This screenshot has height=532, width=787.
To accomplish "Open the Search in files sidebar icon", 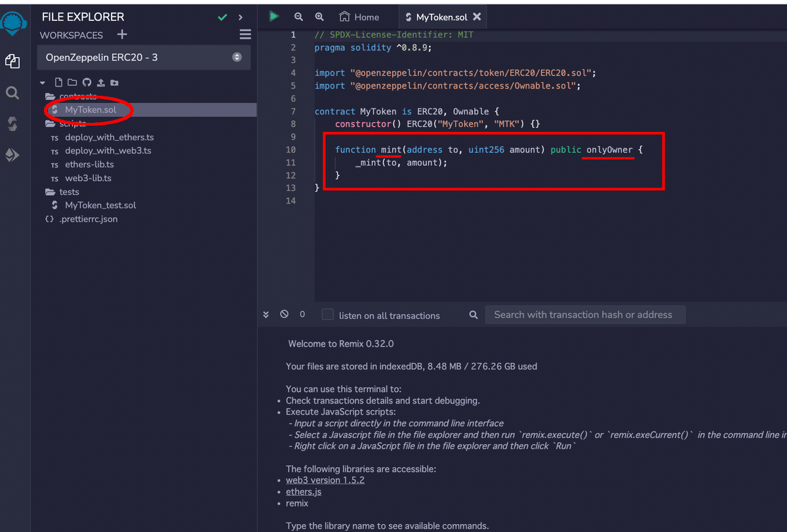I will [x=12, y=93].
